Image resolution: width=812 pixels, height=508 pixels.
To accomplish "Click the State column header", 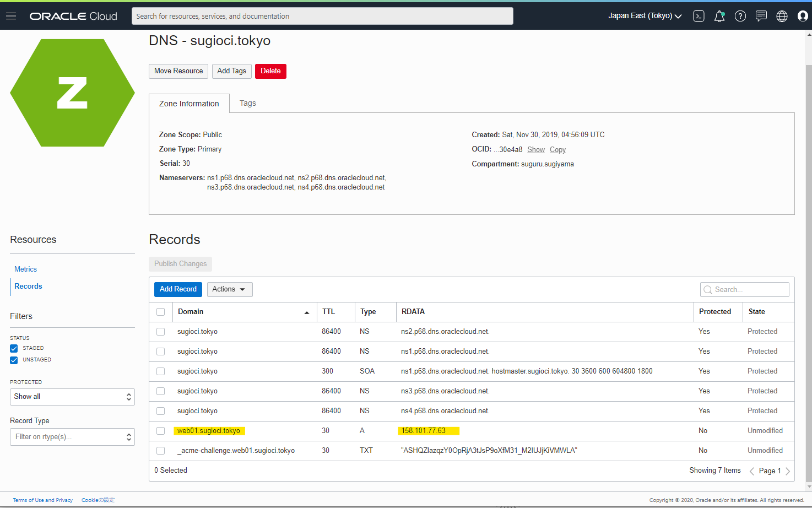I will pos(757,312).
